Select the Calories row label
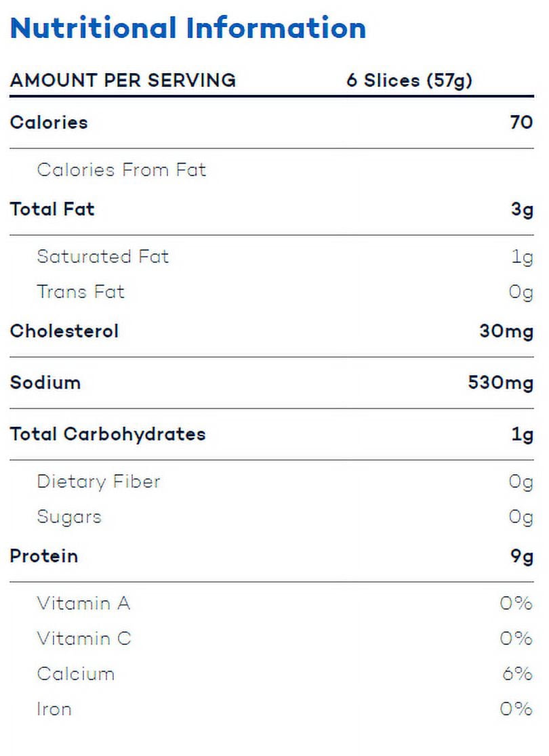The image size is (549, 756). pos(49,123)
